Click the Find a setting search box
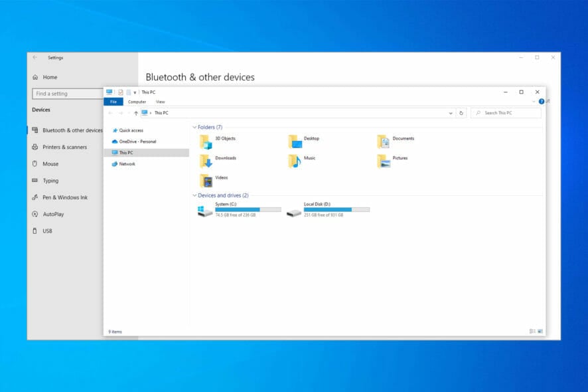 click(x=68, y=94)
